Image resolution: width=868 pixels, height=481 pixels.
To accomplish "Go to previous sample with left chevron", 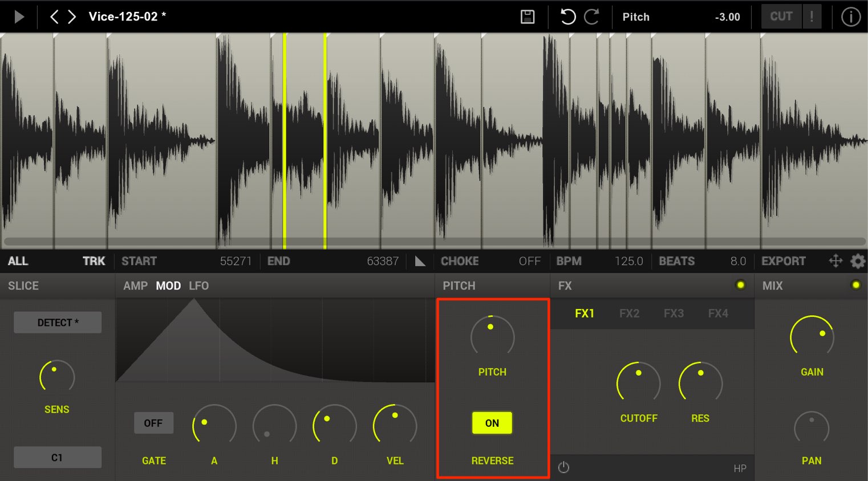I will pos(54,17).
